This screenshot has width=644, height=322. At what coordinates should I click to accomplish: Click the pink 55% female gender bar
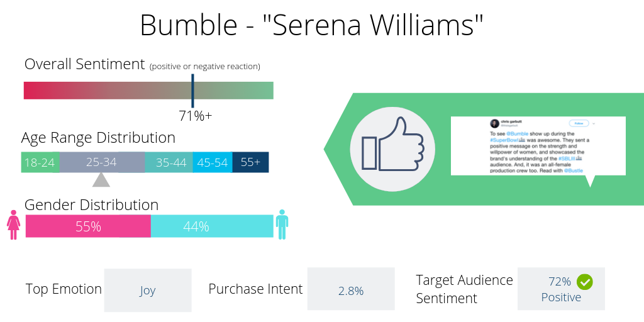pos(88,226)
